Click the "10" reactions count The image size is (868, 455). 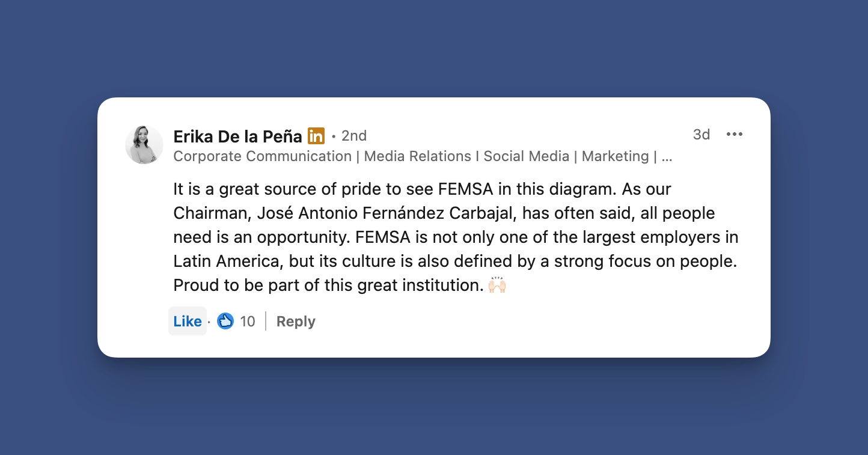coord(248,321)
